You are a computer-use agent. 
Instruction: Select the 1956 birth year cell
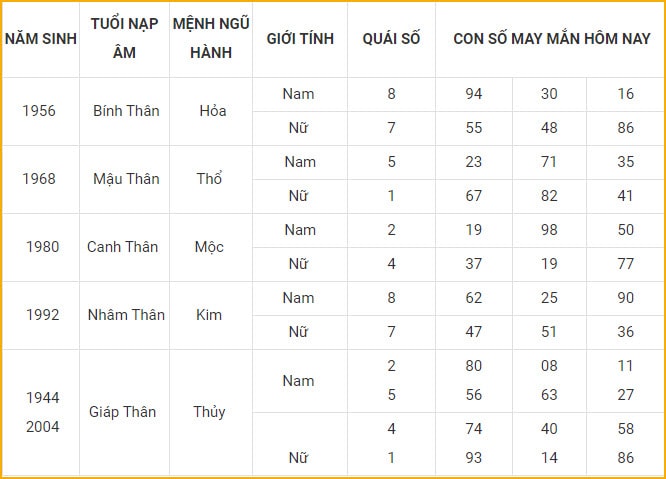coord(39,111)
